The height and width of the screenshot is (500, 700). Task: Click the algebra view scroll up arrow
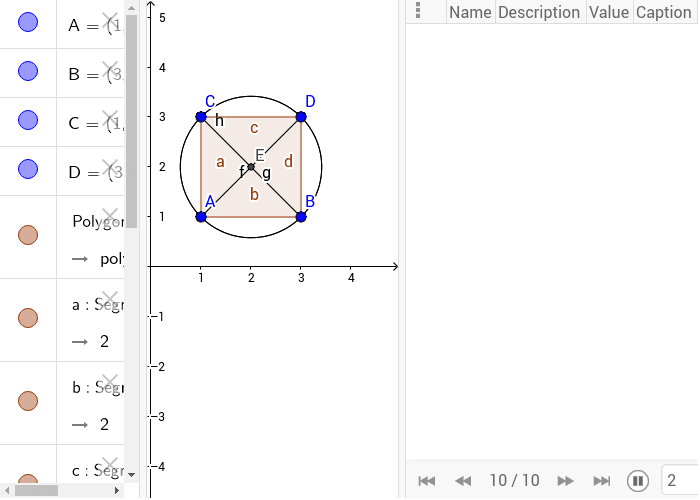point(131,8)
